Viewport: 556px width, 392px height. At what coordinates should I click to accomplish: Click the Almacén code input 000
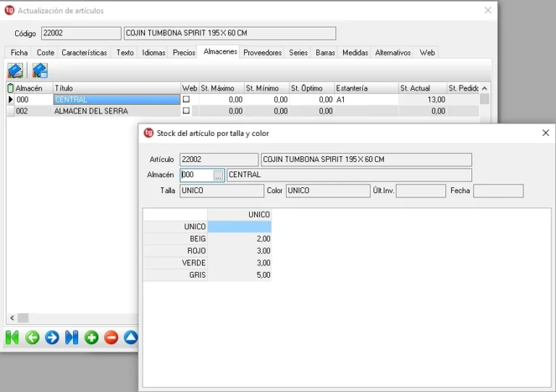pos(197,175)
